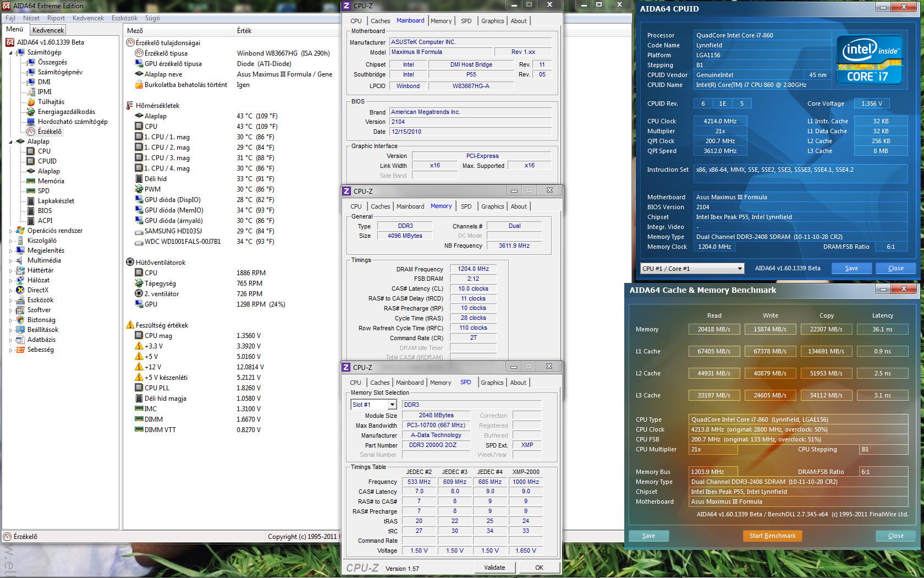Select the Számítógépnév tree icon

(x=31, y=72)
